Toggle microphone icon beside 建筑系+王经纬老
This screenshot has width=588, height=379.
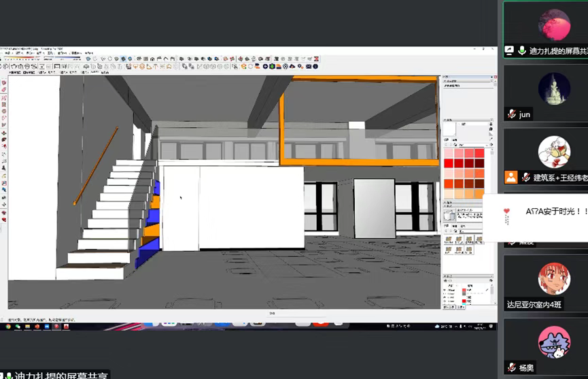pos(525,178)
